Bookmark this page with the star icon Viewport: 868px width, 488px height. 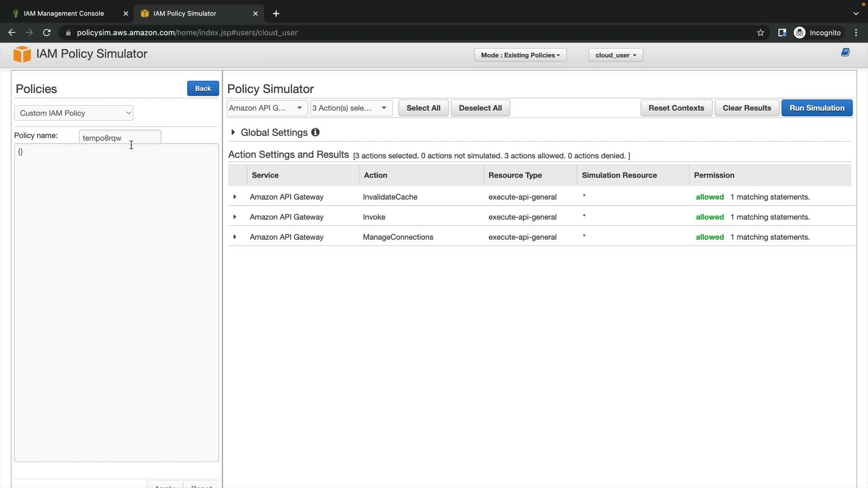point(760,33)
